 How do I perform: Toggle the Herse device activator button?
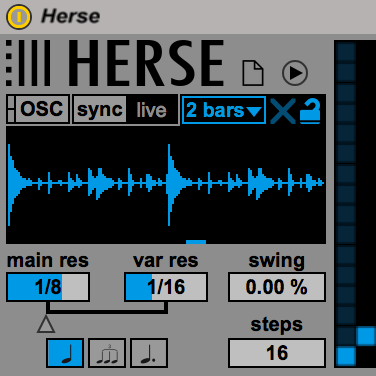19,16
